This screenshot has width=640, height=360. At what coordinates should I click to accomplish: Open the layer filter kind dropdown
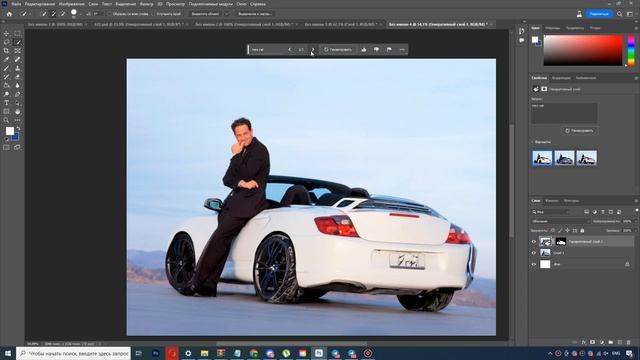pyautogui.click(x=551, y=212)
